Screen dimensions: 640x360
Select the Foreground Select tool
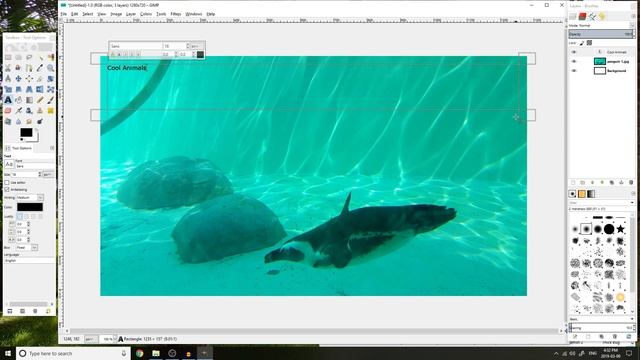(19, 68)
